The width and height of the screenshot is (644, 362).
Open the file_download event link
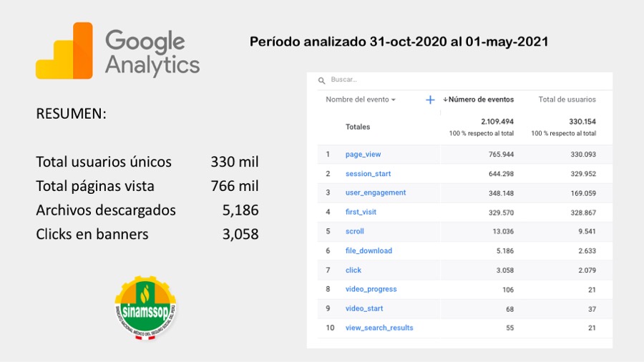point(369,251)
